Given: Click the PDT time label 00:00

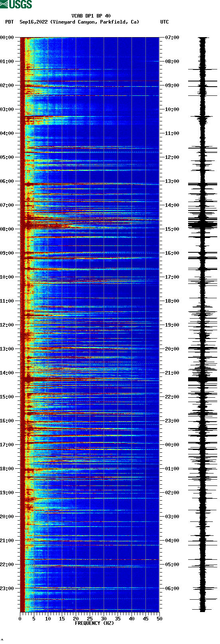Looking at the screenshot, I should pyautogui.click(x=7, y=38).
